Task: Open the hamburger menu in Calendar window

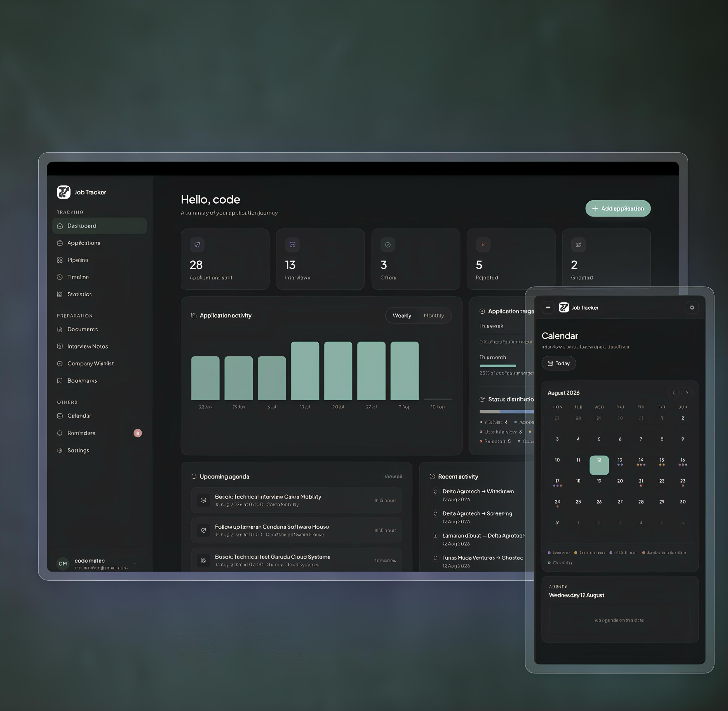Action: coord(548,308)
